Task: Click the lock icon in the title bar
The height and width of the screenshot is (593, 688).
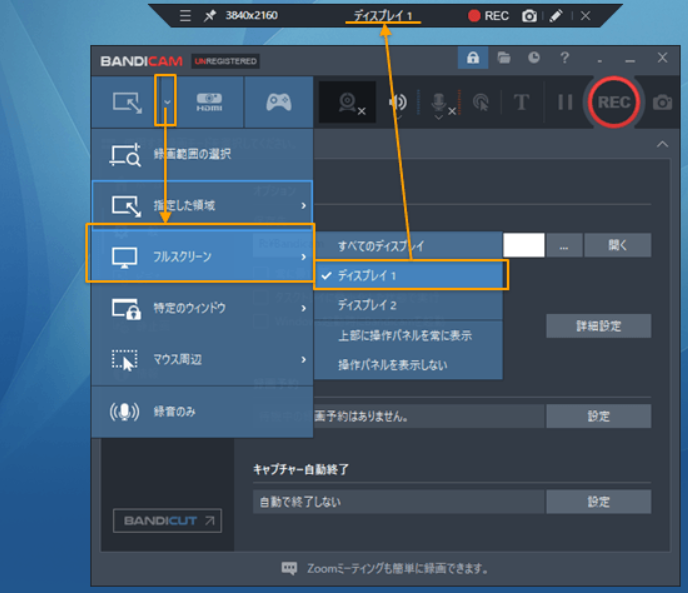Action: 473,59
